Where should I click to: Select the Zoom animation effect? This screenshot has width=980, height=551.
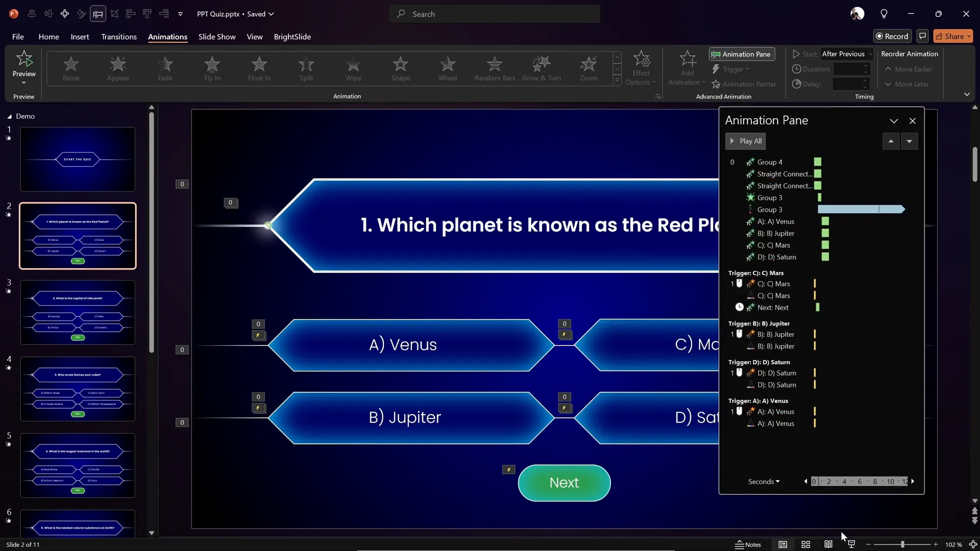pyautogui.click(x=589, y=68)
